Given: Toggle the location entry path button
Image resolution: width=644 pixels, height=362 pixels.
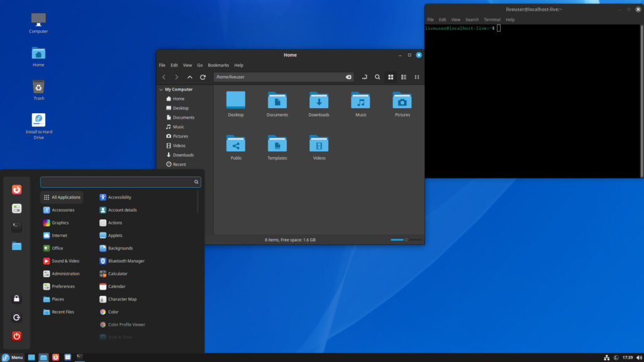Looking at the screenshot, I should 364,77.
